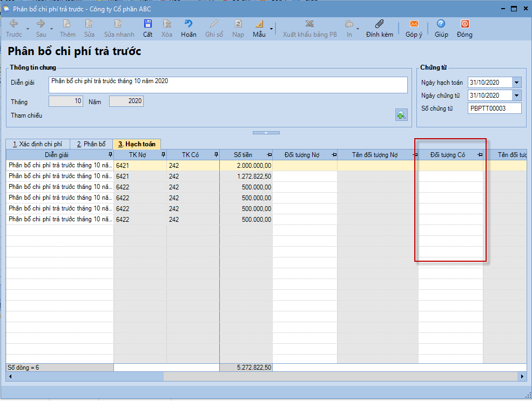Maximize the Phân bổ chi phí trả trước window
532x401 pixels.
click(x=514, y=9)
